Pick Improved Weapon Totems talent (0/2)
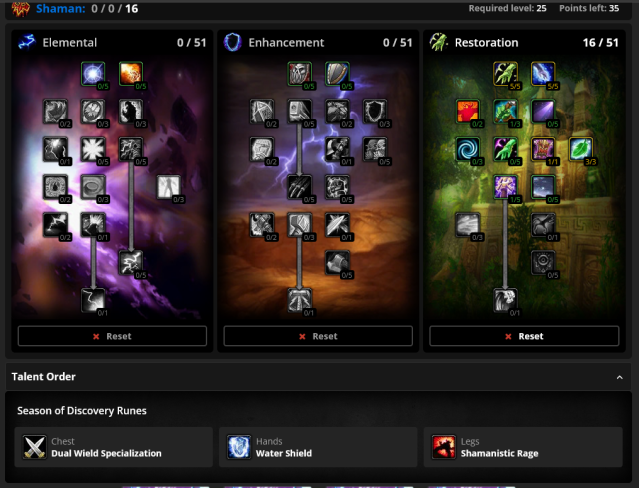 (x=262, y=225)
